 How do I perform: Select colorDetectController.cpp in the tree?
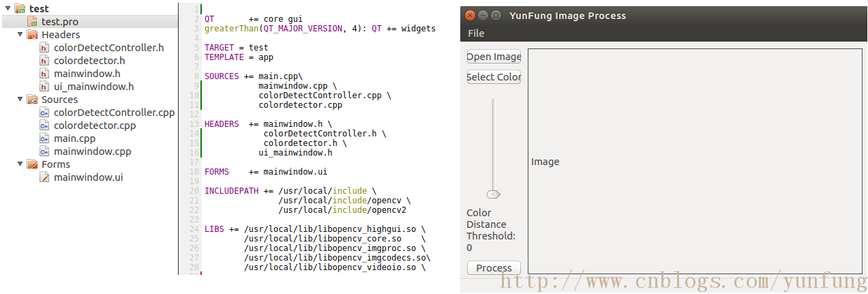[115, 113]
